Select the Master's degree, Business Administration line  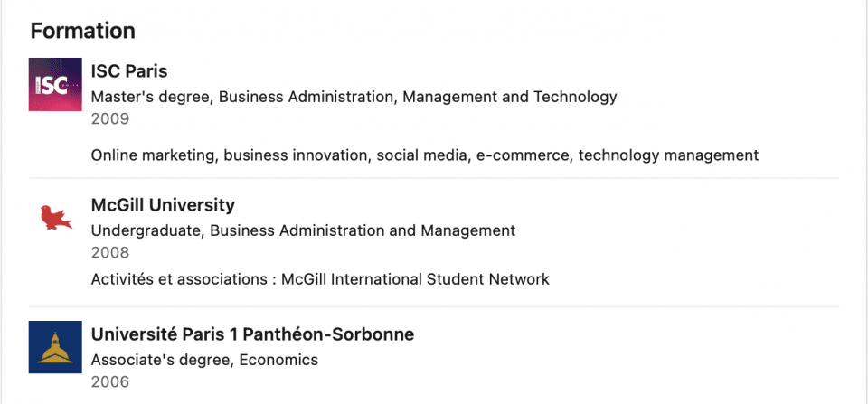[354, 97]
